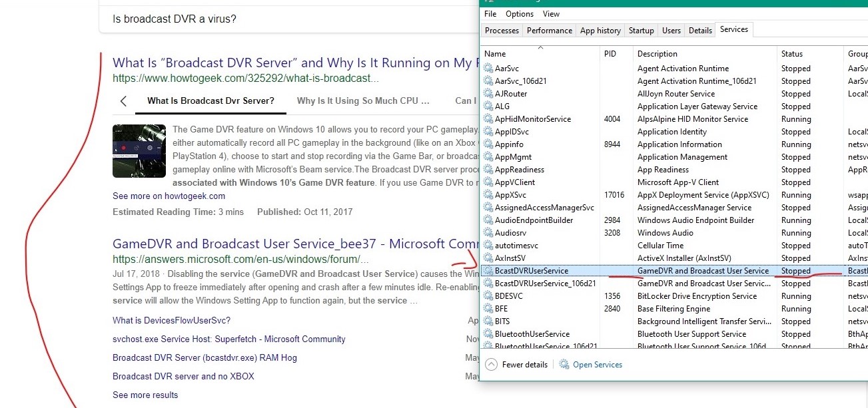
Task: Click 'See more results' link
Action: coord(145,395)
